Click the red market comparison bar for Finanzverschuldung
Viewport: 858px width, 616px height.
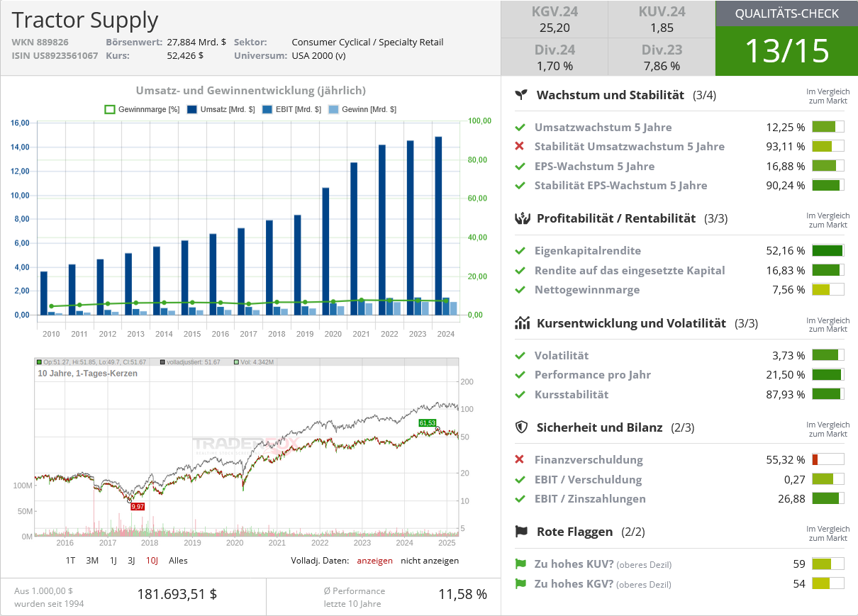point(828,459)
